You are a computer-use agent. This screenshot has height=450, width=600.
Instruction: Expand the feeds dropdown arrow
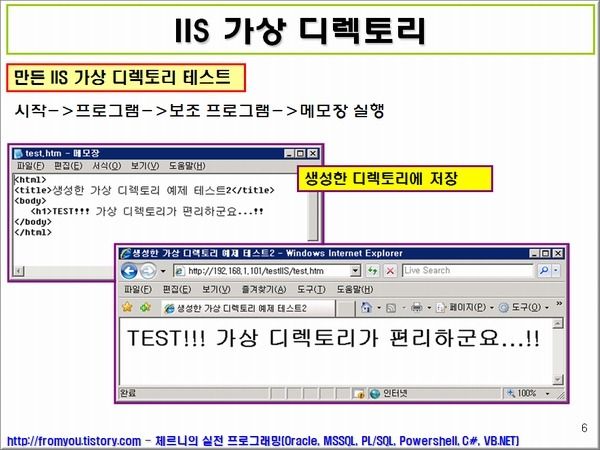tap(403, 308)
